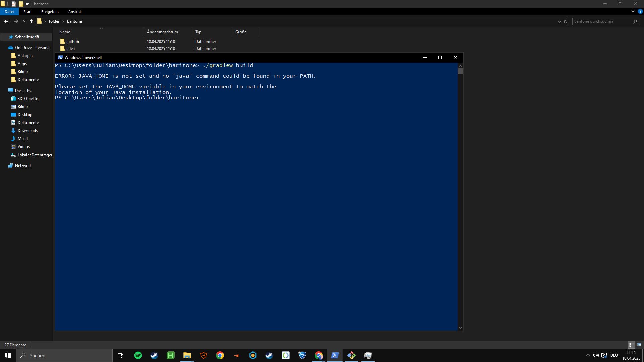The height and width of the screenshot is (362, 644).
Task: Open Task View in taskbar
Action: [x=121, y=355]
